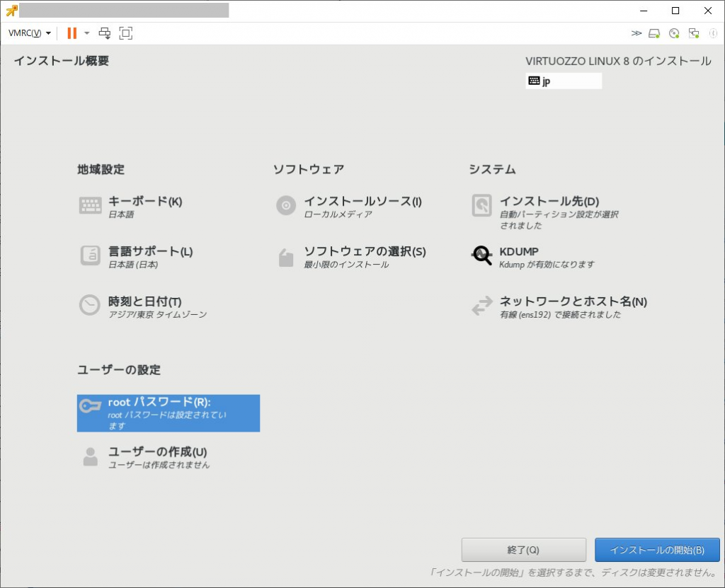Click the key icon for root パスワード
The height and width of the screenshot is (588, 725).
coord(90,406)
